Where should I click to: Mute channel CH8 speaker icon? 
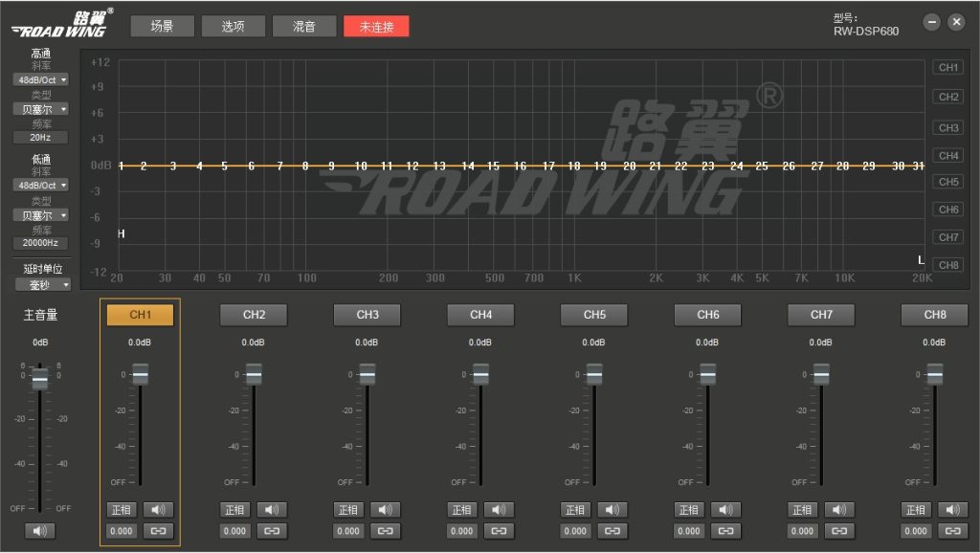[953, 510]
